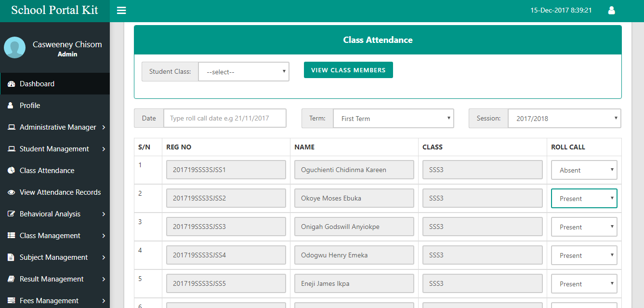Viewport: 644px width, 308px height.
Task: Click the Subject Management document icon
Action: pos(11,257)
